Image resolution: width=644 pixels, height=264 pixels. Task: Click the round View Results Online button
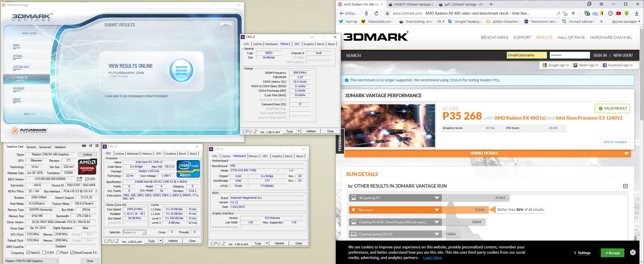181,70
